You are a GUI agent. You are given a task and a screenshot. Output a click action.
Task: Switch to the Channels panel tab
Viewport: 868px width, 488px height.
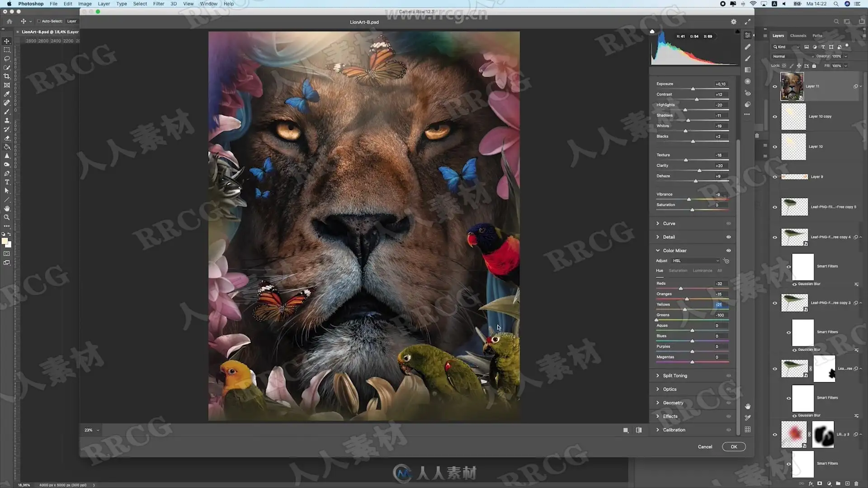coord(798,36)
